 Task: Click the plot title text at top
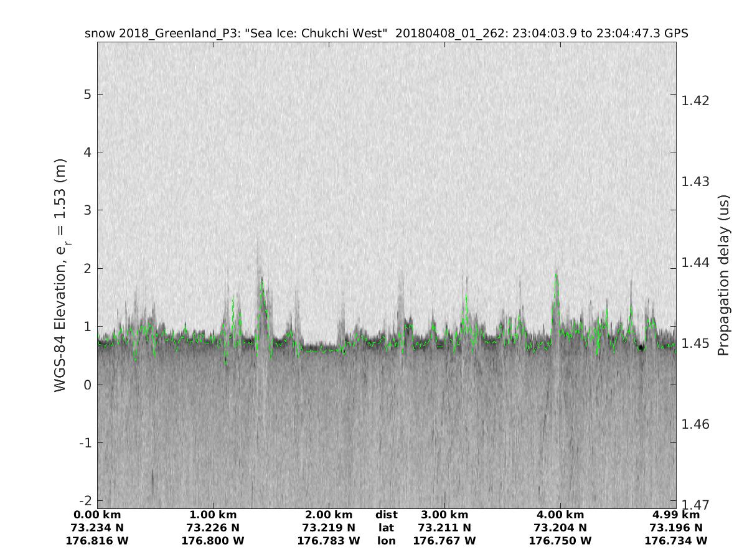pyautogui.click(x=386, y=34)
